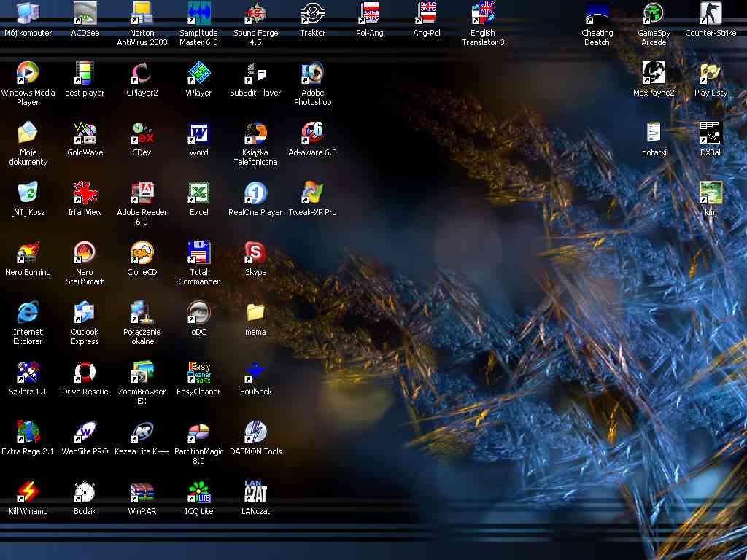Select the ICQ Lite icon
Viewport: 747px width, 560px height.
tap(198, 491)
